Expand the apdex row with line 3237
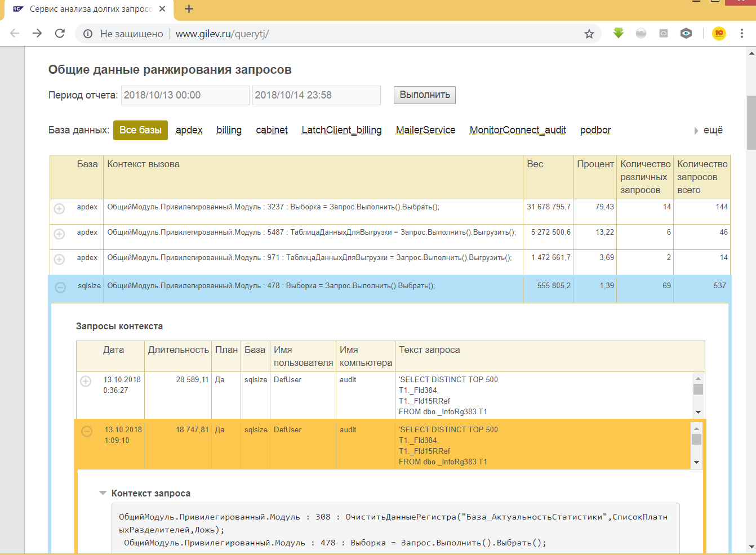This screenshot has height=555, width=756. point(59,209)
